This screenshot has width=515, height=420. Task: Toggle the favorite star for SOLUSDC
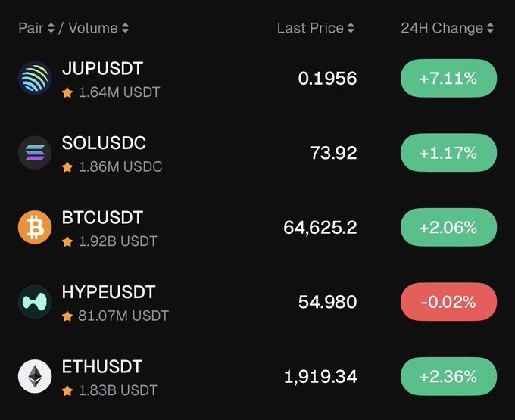[67, 167]
